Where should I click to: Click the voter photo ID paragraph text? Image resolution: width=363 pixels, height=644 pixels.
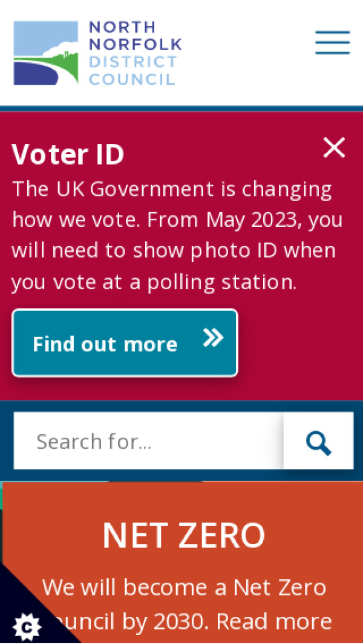tap(172, 236)
